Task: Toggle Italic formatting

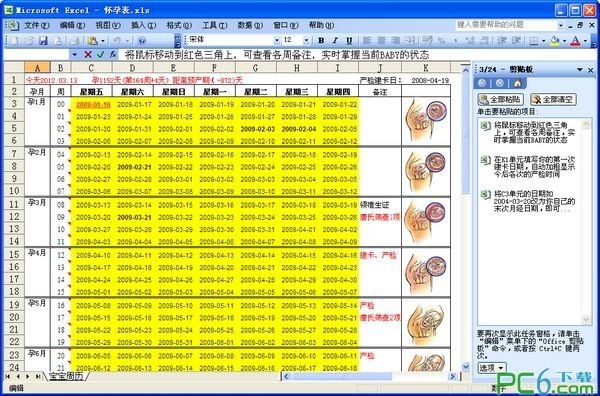Action: (x=335, y=41)
